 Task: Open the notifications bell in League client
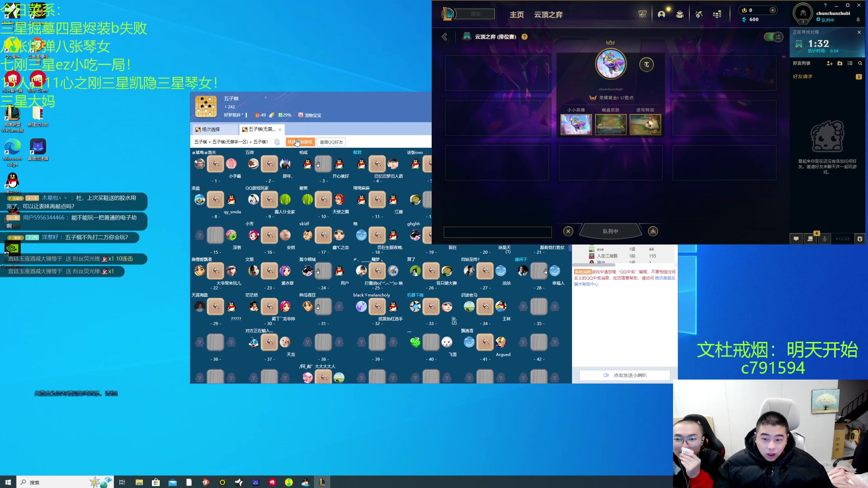[858, 20]
